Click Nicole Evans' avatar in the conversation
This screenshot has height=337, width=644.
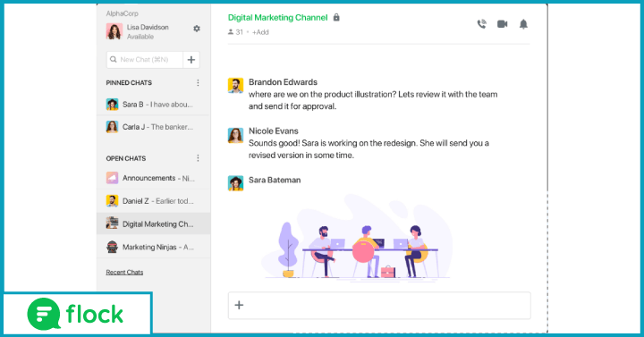[236, 135]
